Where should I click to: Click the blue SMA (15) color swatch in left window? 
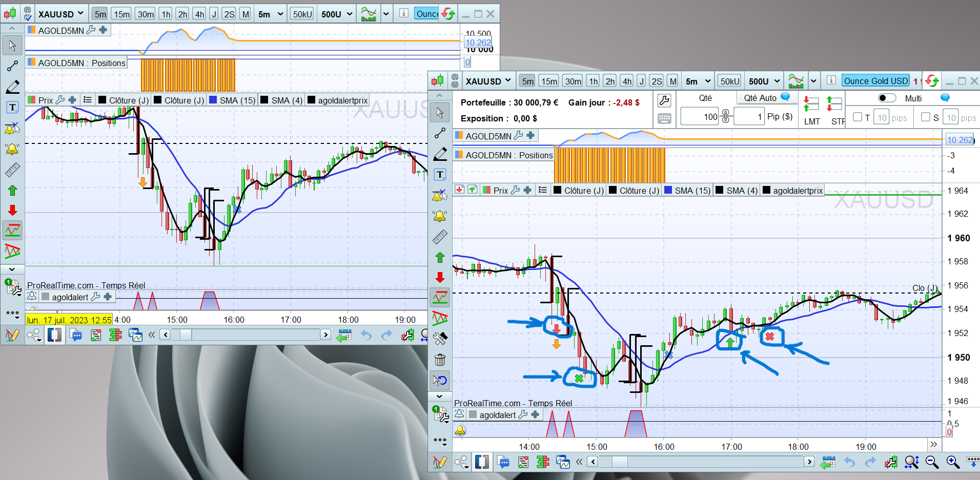coord(213,100)
